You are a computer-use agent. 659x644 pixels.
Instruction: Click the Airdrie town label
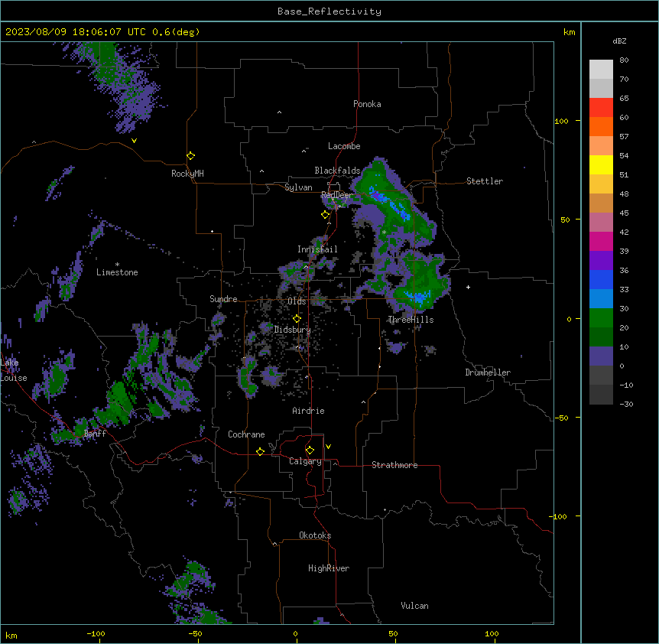coord(308,411)
